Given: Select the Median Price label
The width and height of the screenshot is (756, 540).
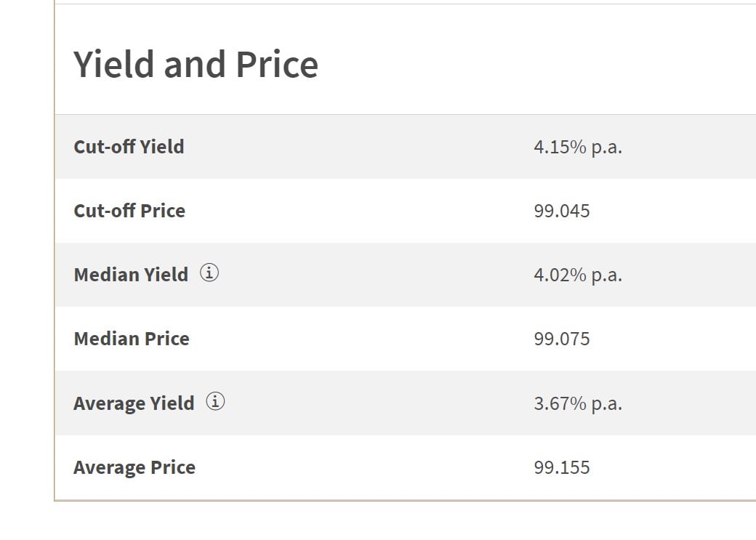Looking at the screenshot, I should 132,339.
